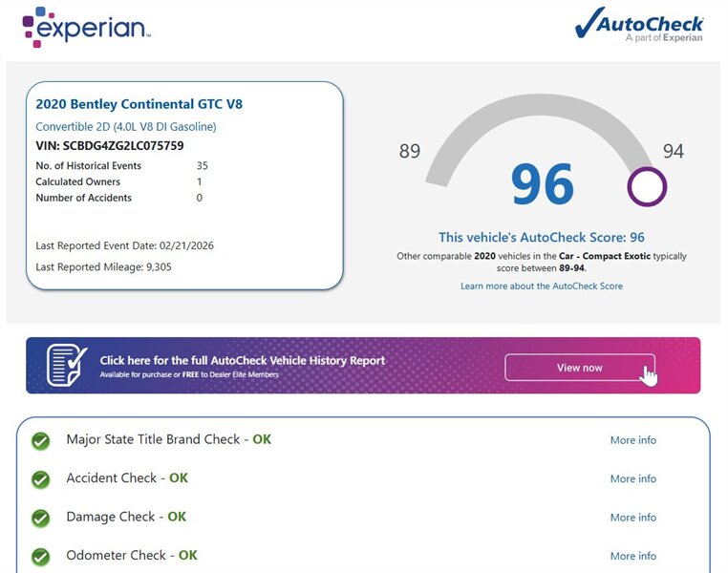Click the full AutoCheck Vehicle History Report text
Viewport: 728px width, 573px height.
pyautogui.click(x=243, y=361)
